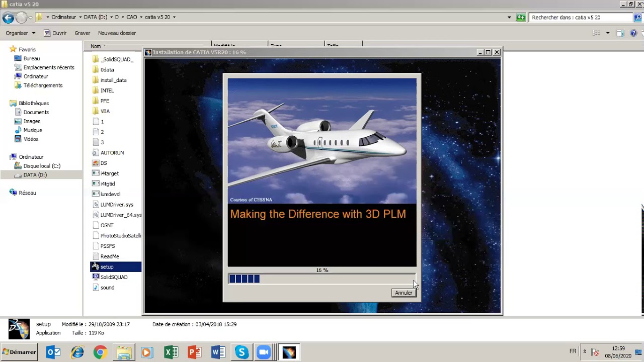Open Emplacements récents in the sidebar
644x362 pixels.
coord(48,67)
